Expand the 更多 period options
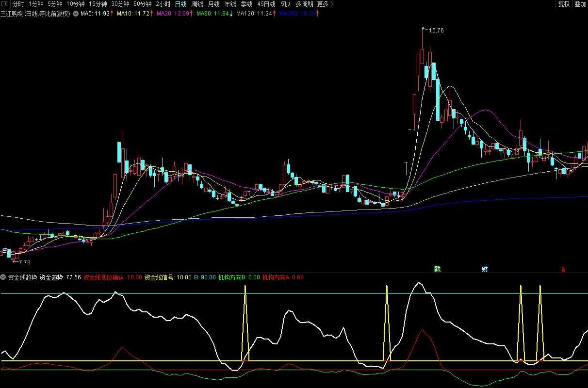The width and height of the screenshot is (588, 388). 325,4
